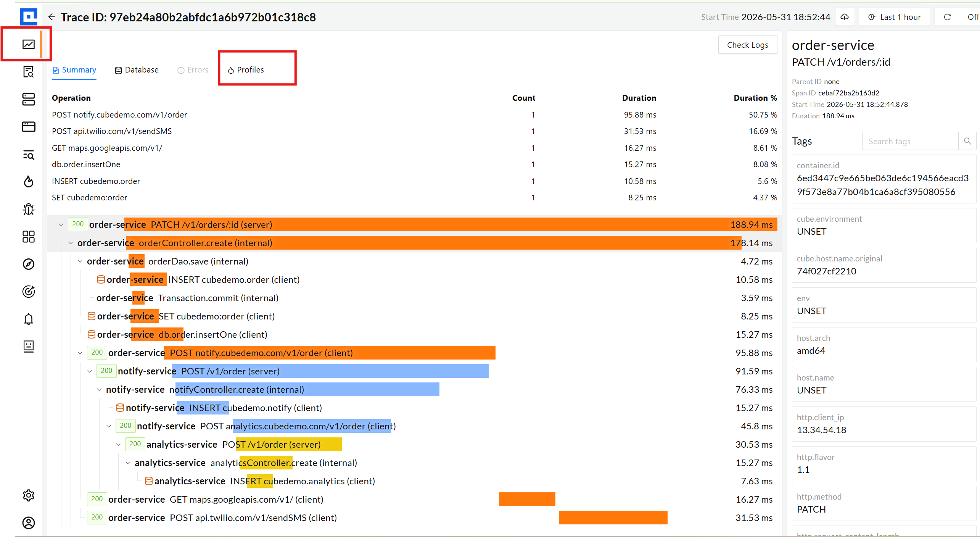
Task: Click database icon on db.order.insertOne span
Action: pyautogui.click(x=92, y=335)
